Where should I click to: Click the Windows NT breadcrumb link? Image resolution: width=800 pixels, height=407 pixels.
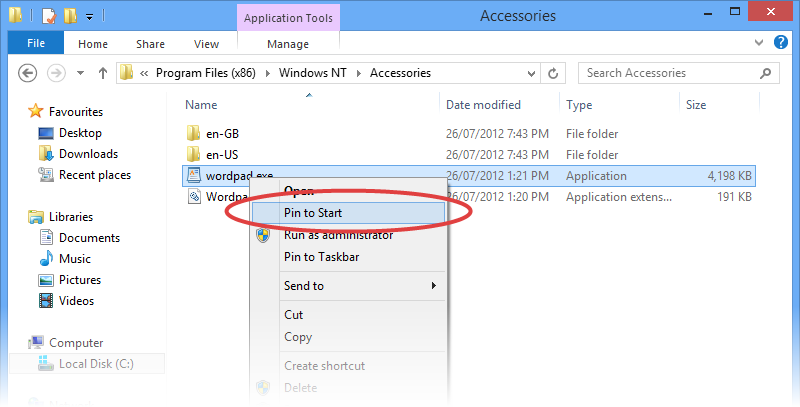[x=315, y=73]
